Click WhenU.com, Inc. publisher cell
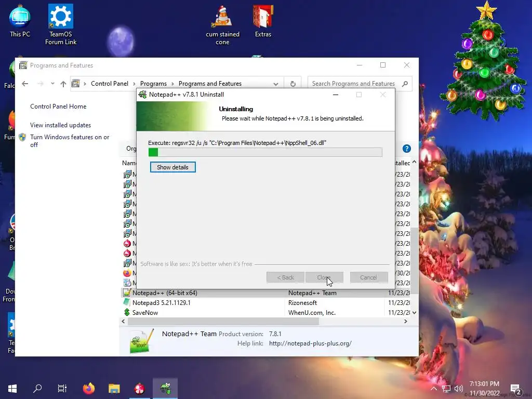The image size is (532, 399). (312, 312)
